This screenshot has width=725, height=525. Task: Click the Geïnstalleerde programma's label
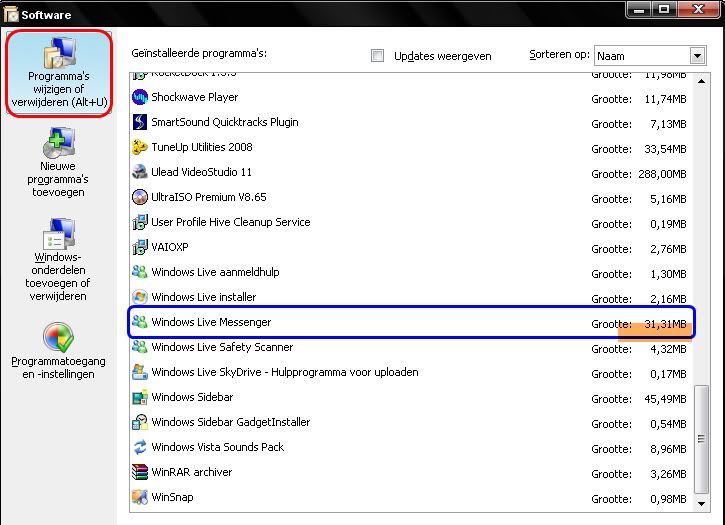(x=199, y=53)
